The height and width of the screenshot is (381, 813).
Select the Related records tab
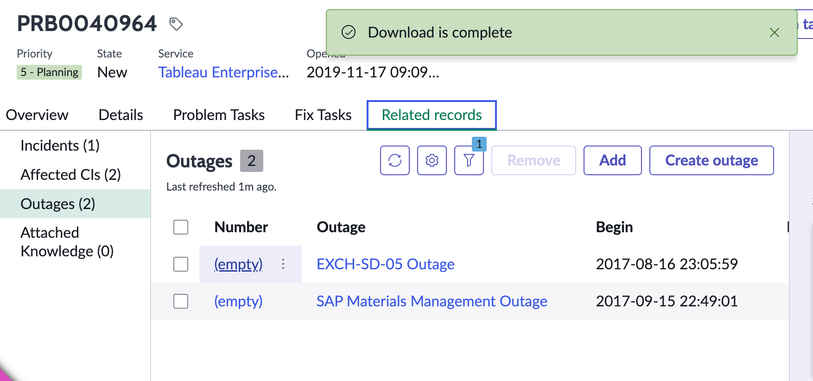click(431, 115)
